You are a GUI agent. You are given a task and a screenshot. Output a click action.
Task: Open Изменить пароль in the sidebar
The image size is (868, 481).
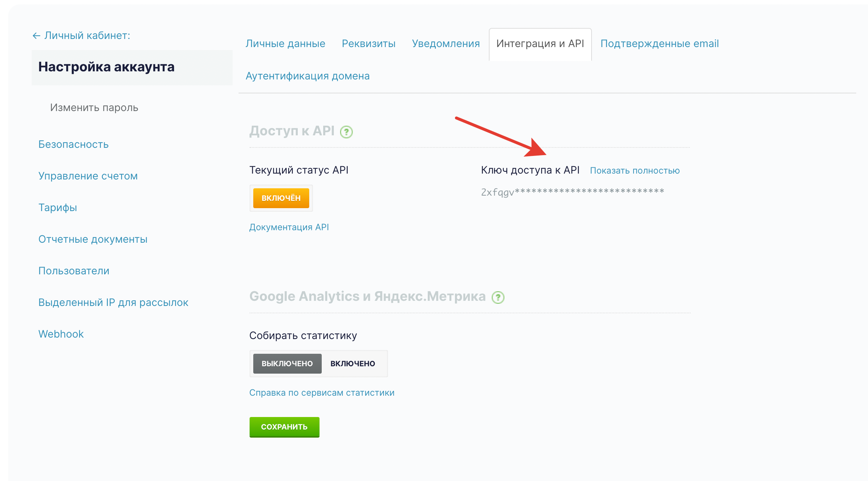pyautogui.click(x=94, y=108)
